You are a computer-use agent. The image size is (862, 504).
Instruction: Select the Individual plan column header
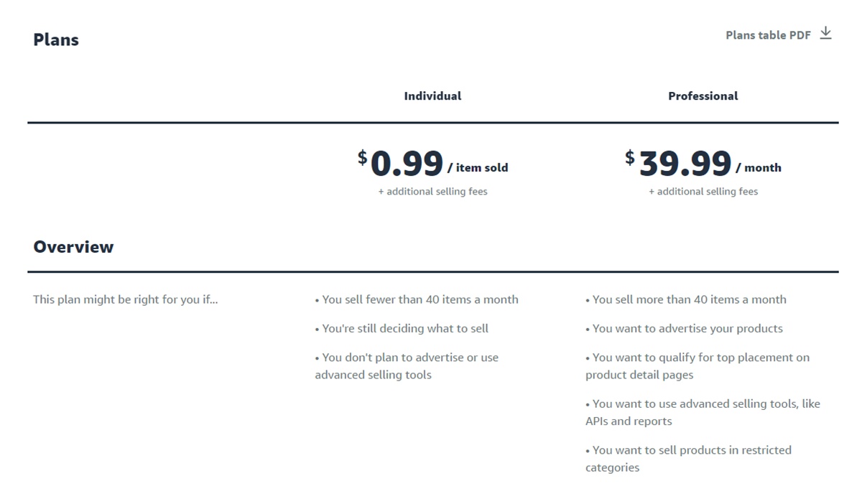click(432, 96)
